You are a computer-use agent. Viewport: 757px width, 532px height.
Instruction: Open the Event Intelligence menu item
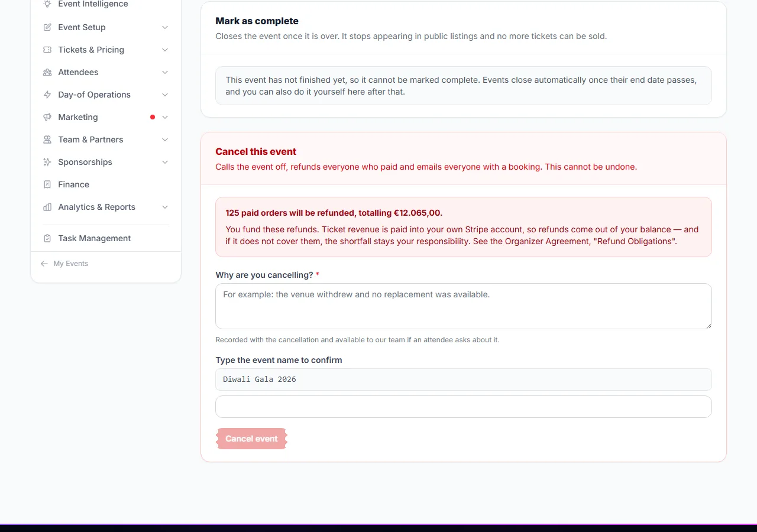pyautogui.click(x=106, y=5)
